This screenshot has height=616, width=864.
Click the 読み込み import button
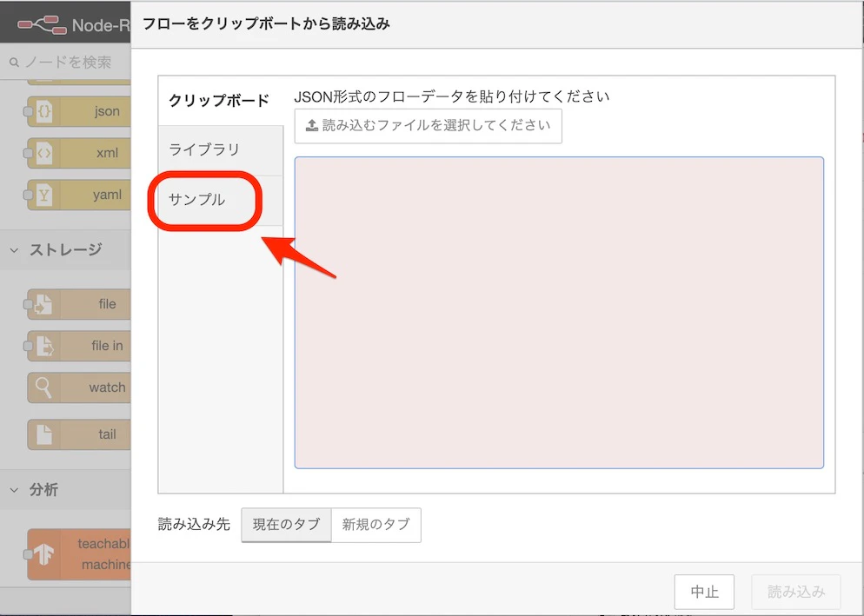pyautogui.click(x=796, y=592)
